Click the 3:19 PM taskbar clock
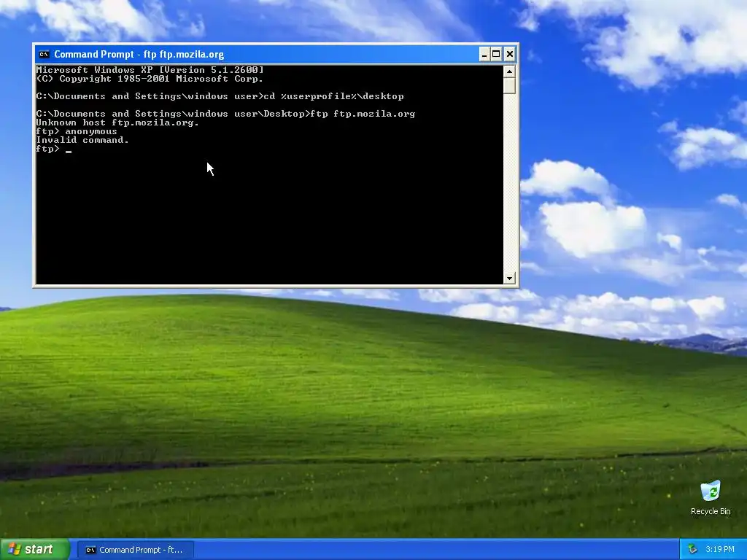 click(x=719, y=549)
